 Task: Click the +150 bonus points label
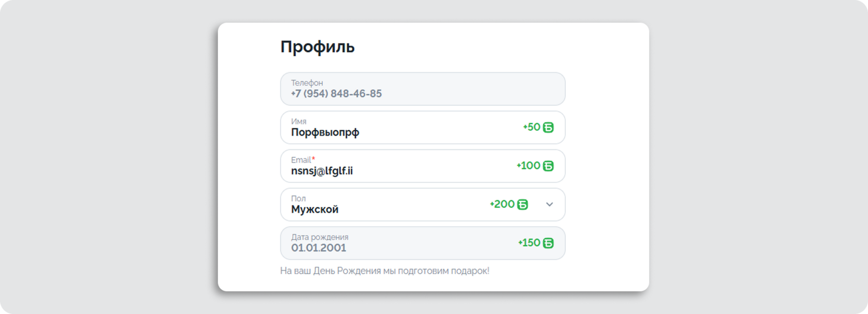pyautogui.click(x=529, y=243)
